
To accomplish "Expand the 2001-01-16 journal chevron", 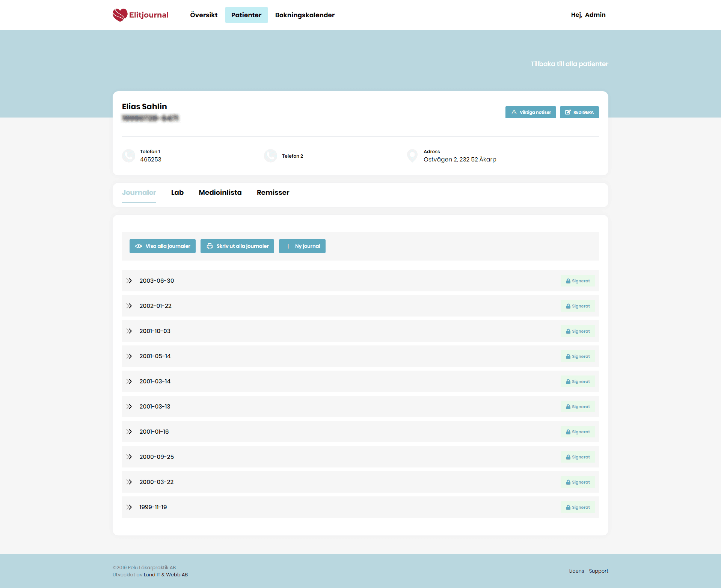I will click(129, 432).
